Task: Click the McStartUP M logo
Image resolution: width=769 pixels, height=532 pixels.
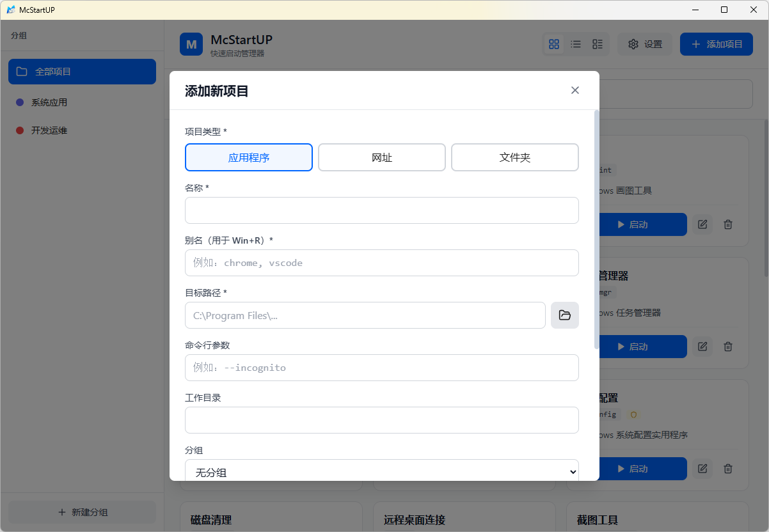Action: pos(191,44)
